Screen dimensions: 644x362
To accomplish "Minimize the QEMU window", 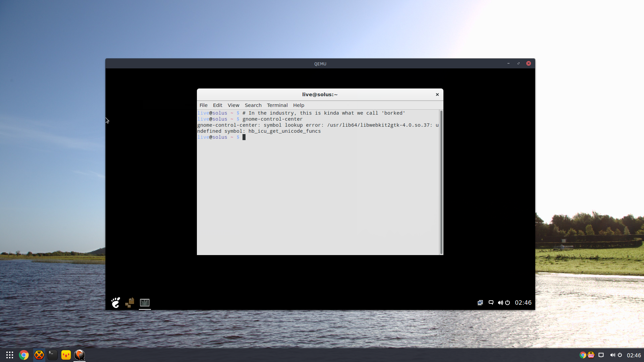I will (508, 63).
